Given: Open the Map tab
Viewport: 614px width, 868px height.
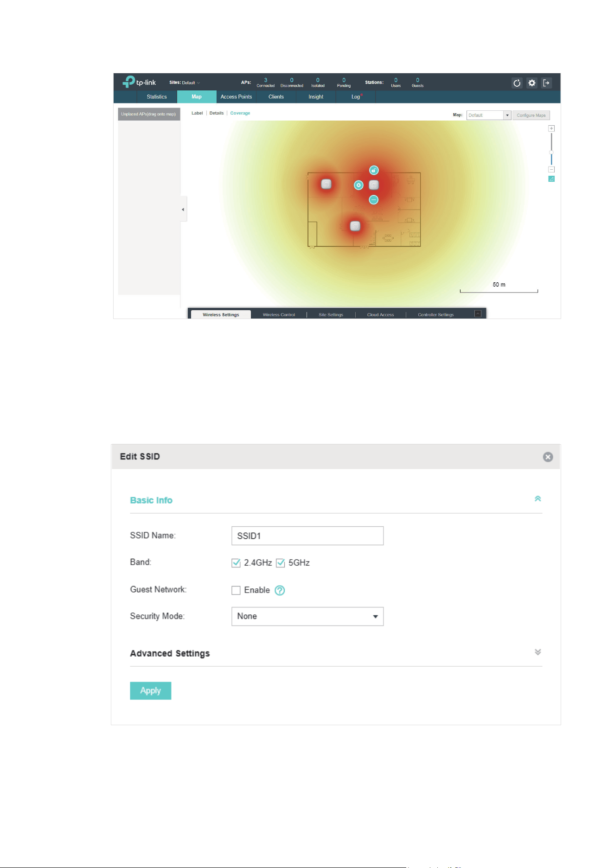Looking at the screenshot, I should click(197, 97).
